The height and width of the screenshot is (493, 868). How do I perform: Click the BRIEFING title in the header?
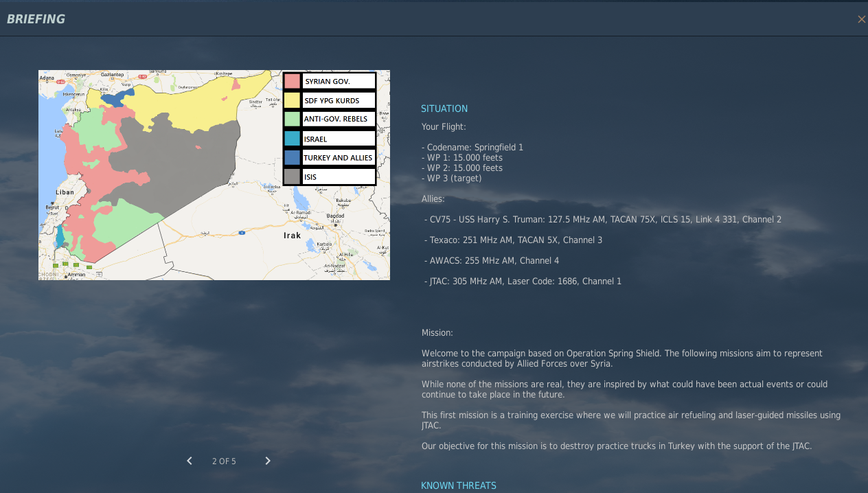[x=36, y=19]
